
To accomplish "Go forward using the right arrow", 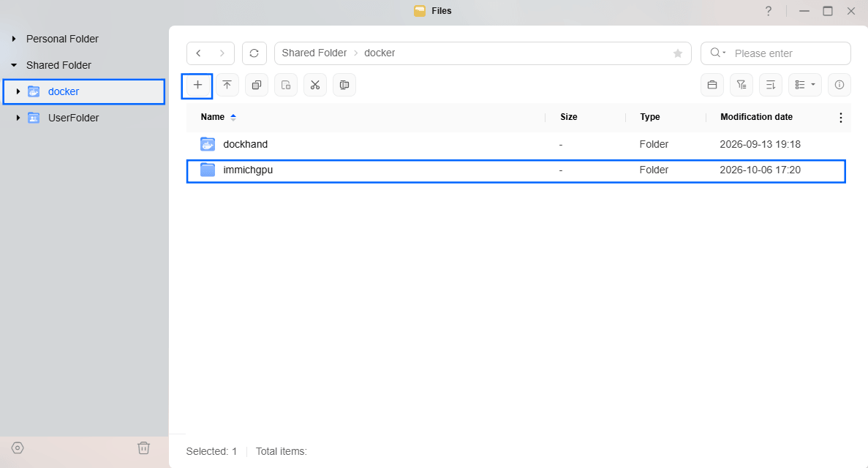I will coord(222,53).
